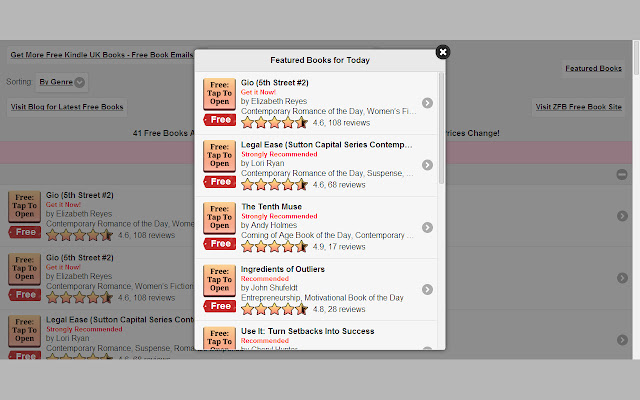Visit Blog for Latest Free Books
640x400 pixels.
67,106
